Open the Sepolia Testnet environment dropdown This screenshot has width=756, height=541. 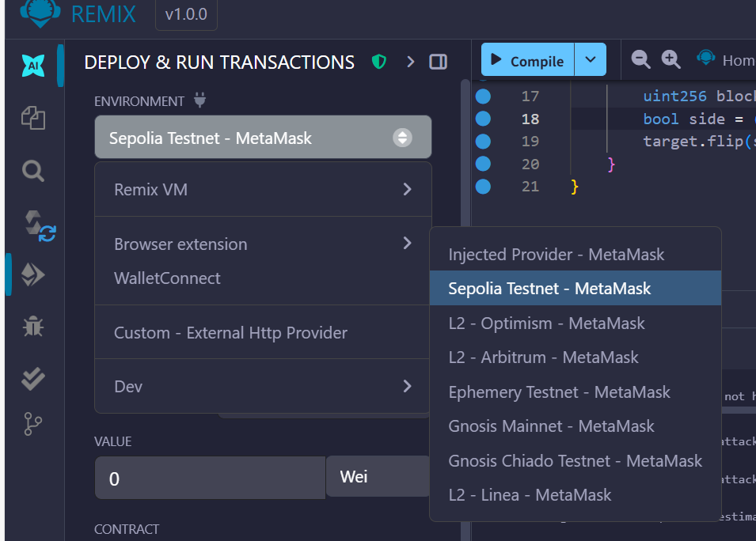[x=263, y=138]
